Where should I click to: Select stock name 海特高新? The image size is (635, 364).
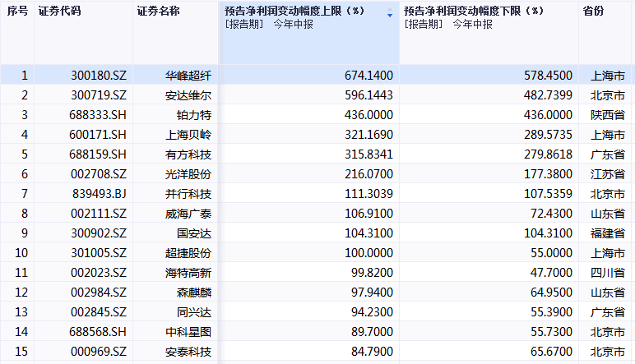(x=188, y=273)
